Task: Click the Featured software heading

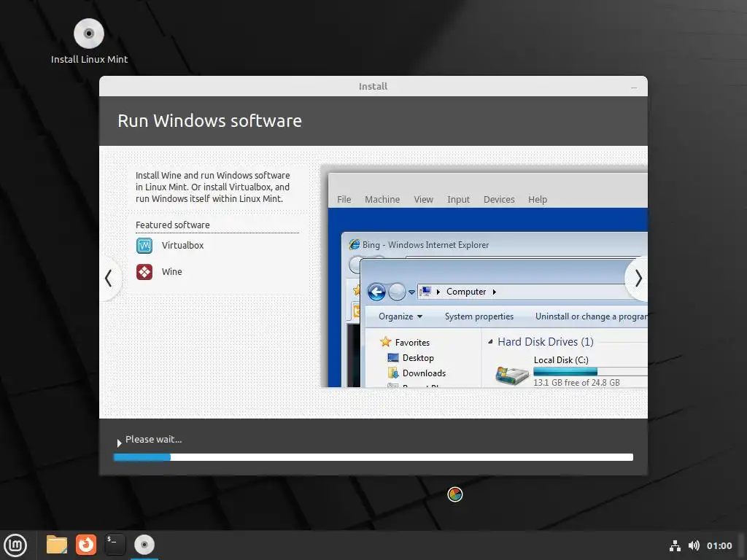Action: [172, 225]
